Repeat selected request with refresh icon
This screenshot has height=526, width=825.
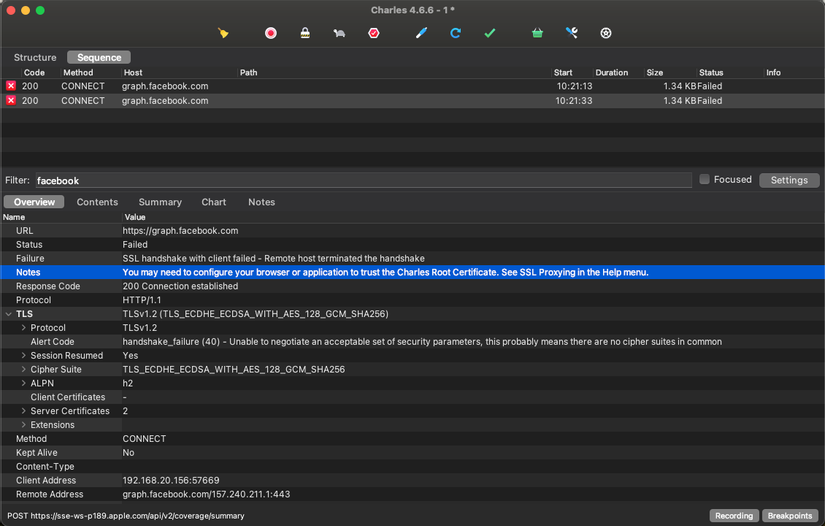click(x=456, y=33)
